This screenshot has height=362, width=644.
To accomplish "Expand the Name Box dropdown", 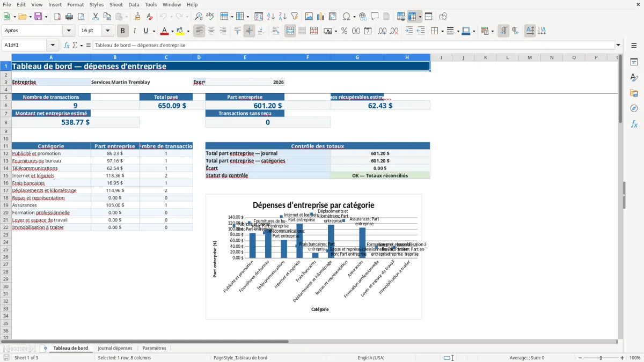I will pos(53,46).
